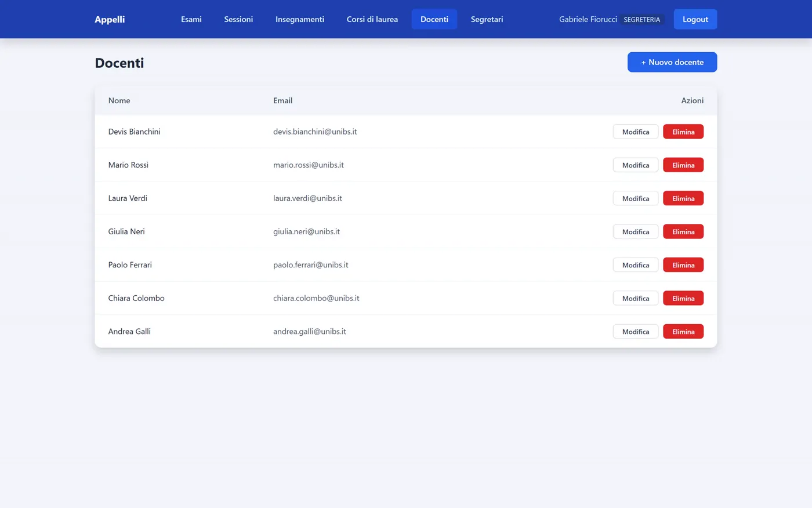Click the SEGRETERIA role badge
The height and width of the screenshot is (508, 812).
[x=641, y=20]
